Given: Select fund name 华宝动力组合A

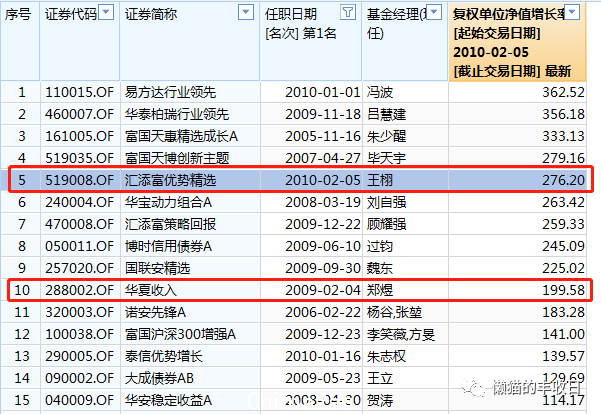Looking at the screenshot, I should tap(168, 202).
